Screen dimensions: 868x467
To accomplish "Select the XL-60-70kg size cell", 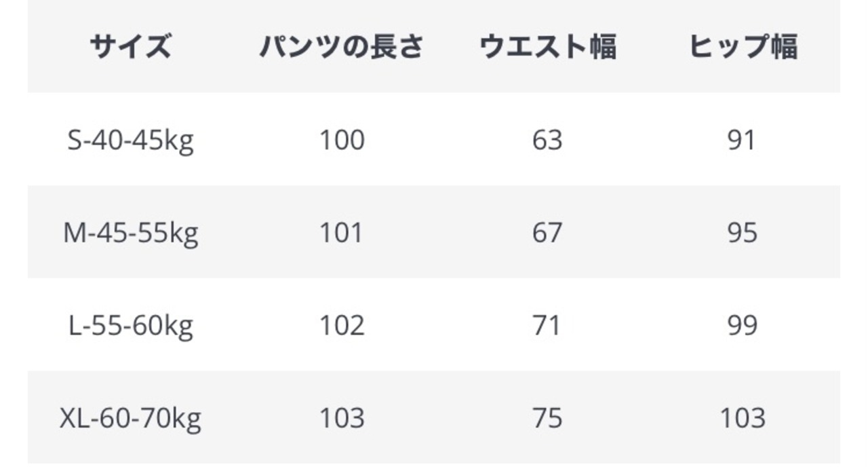I will (130, 418).
